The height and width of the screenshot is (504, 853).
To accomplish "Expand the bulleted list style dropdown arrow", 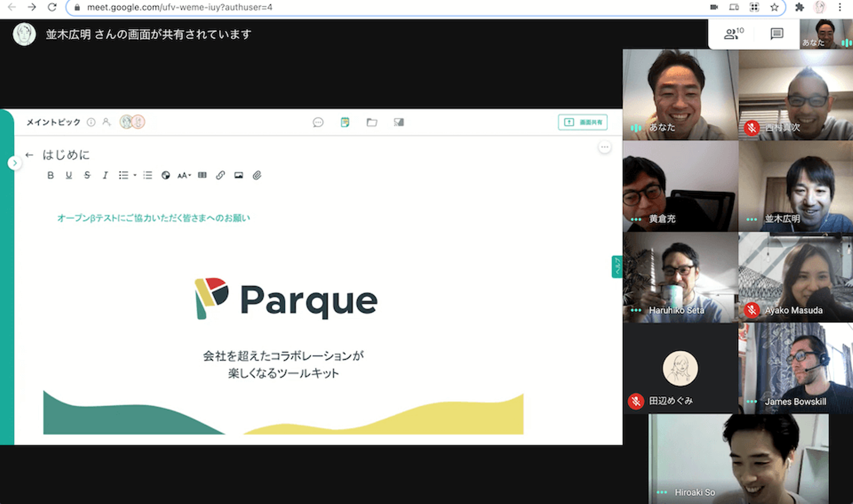I will click(x=135, y=175).
